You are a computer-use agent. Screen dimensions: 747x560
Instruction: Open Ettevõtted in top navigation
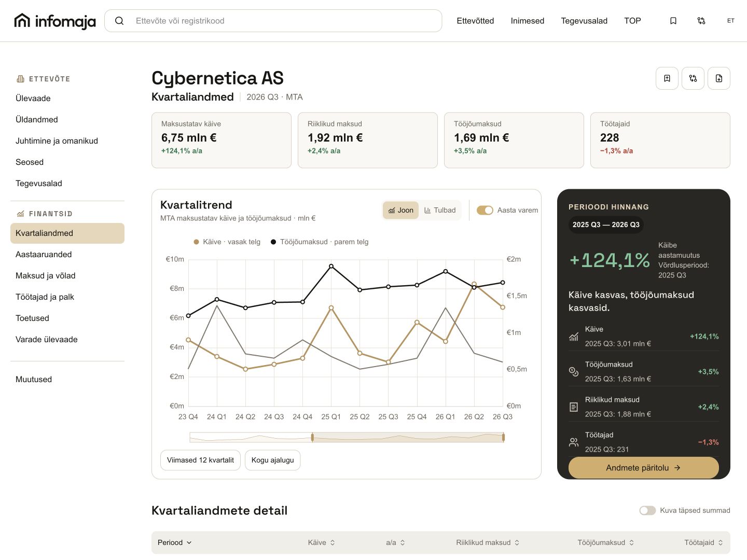(475, 21)
